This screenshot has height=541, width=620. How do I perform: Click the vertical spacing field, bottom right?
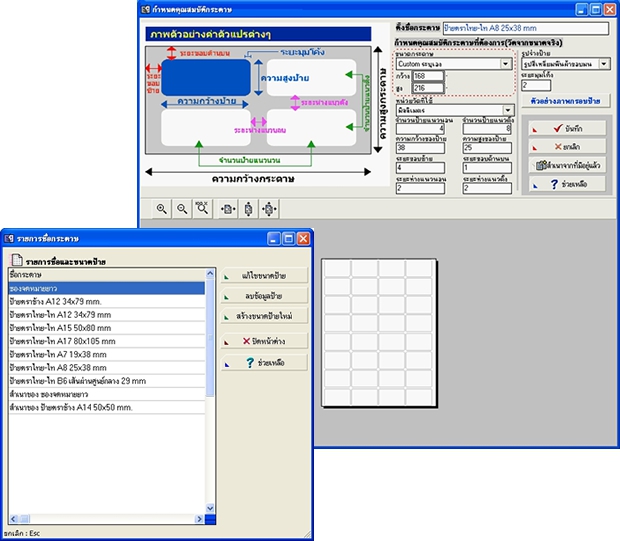[487, 188]
